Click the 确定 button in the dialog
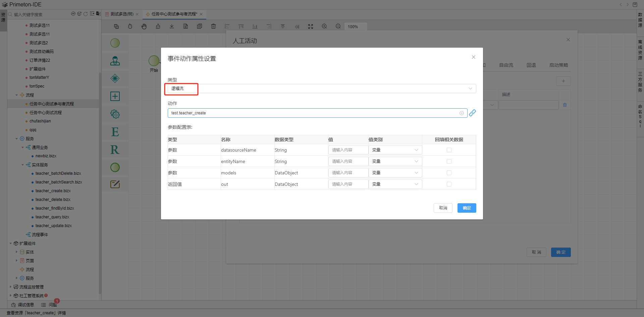This screenshot has height=317, width=644. click(x=467, y=208)
